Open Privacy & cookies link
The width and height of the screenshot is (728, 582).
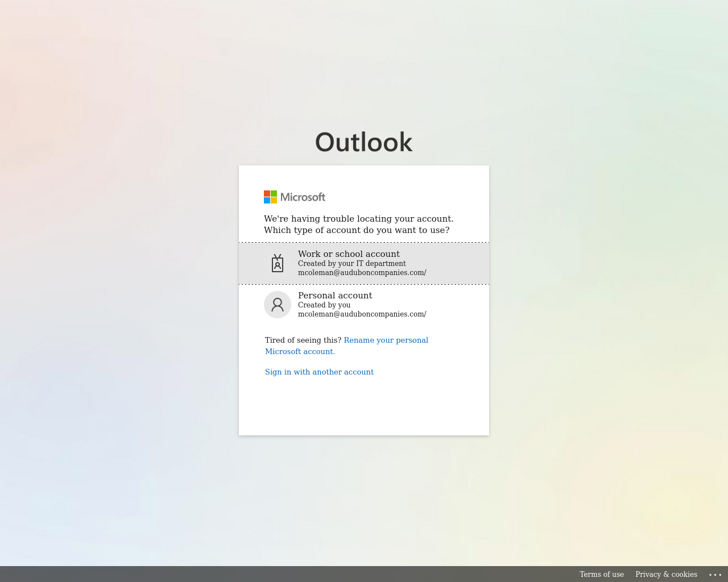[x=666, y=574]
